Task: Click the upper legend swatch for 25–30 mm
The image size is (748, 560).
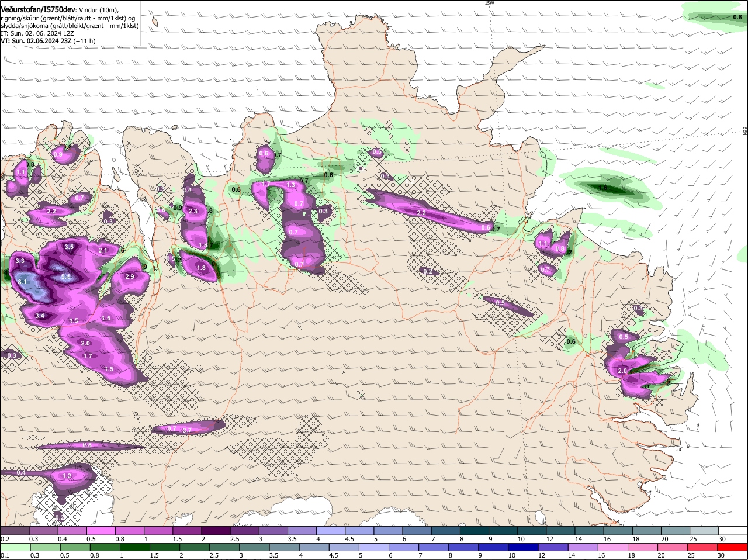Action: (705, 531)
